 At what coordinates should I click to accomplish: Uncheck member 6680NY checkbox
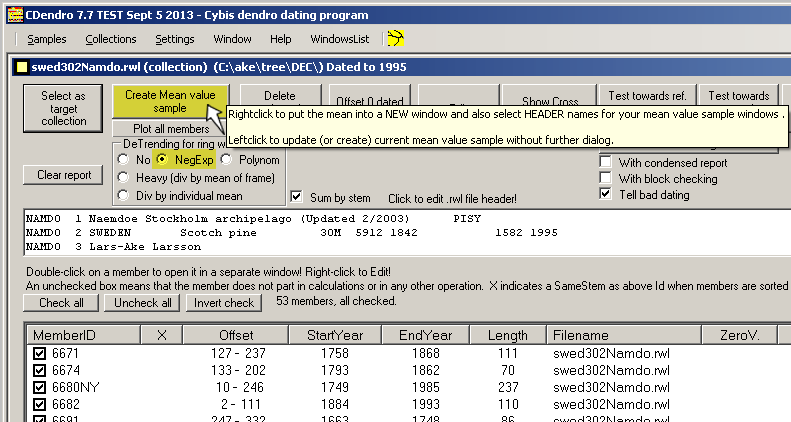click(39, 388)
